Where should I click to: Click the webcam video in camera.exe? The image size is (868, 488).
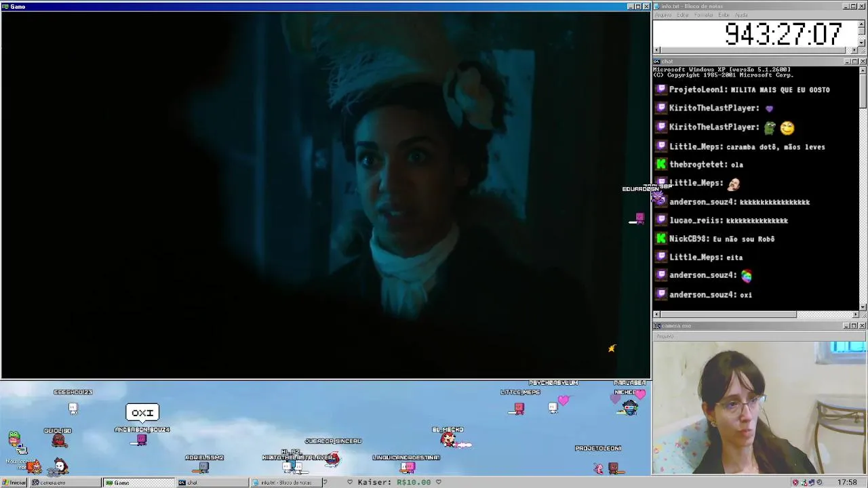[x=759, y=408]
